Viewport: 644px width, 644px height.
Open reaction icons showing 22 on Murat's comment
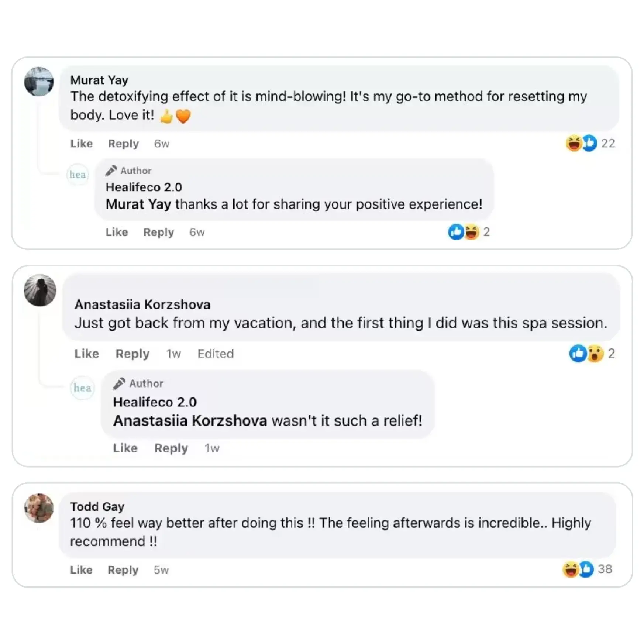[x=581, y=143]
